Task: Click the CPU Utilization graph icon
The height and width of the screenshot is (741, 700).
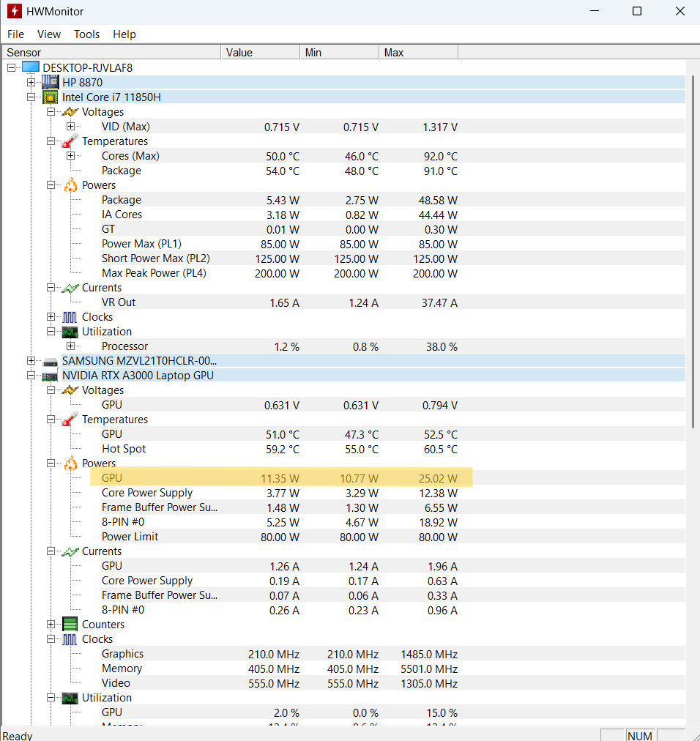Action: pyautogui.click(x=70, y=332)
